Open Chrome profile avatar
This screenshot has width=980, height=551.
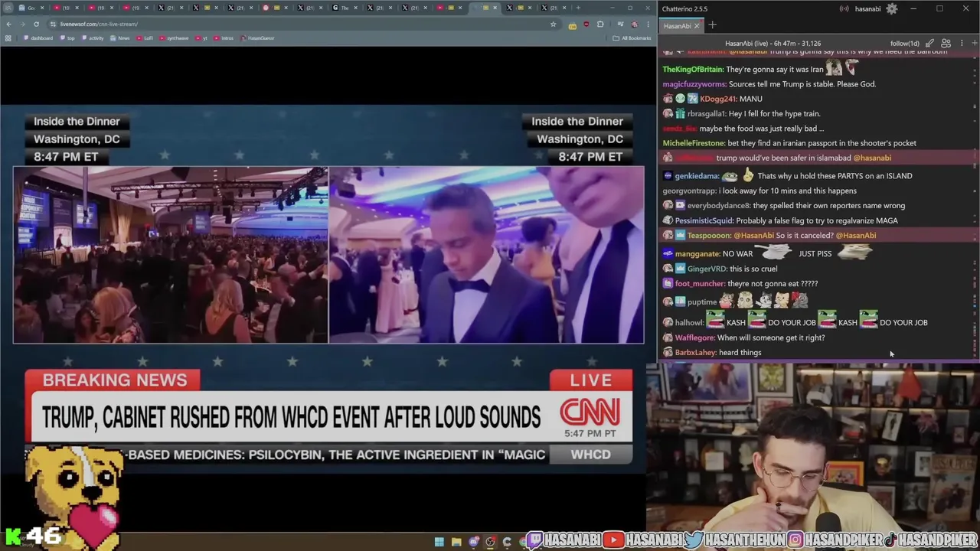[x=634, y=24]
